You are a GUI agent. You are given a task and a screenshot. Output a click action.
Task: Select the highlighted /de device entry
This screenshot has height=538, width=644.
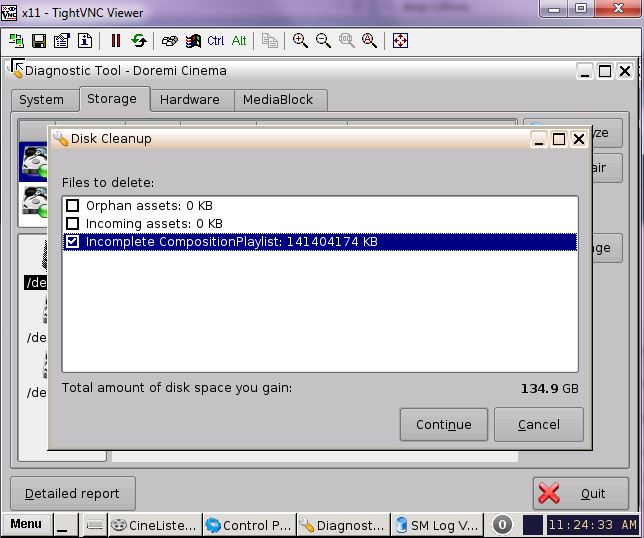36,283
